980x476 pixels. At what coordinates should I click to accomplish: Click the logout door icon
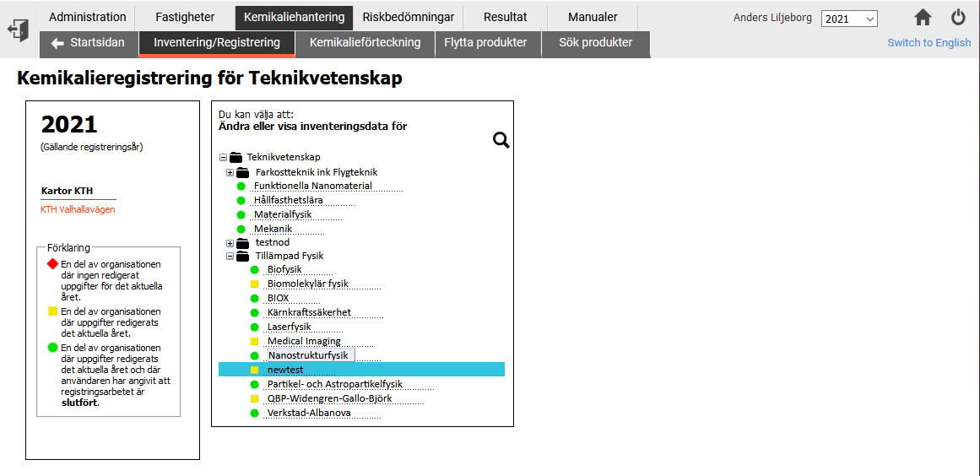(x=18, y=30)
